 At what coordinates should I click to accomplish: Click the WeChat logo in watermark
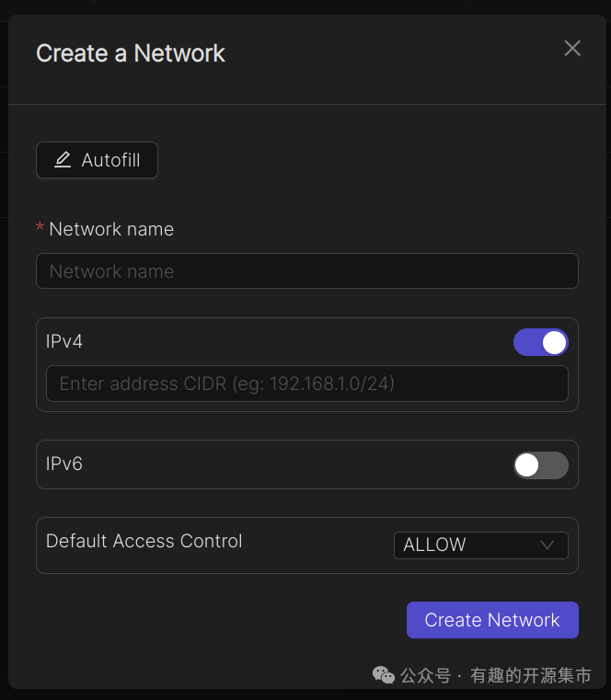[383, 675]
